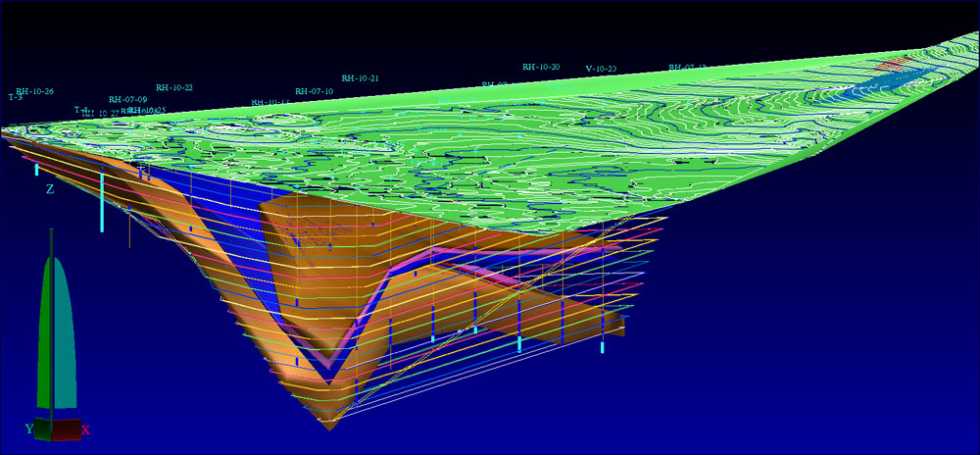
Task: Click the RH-10-26 drillhole label
Action: click(x=34, y=91)
